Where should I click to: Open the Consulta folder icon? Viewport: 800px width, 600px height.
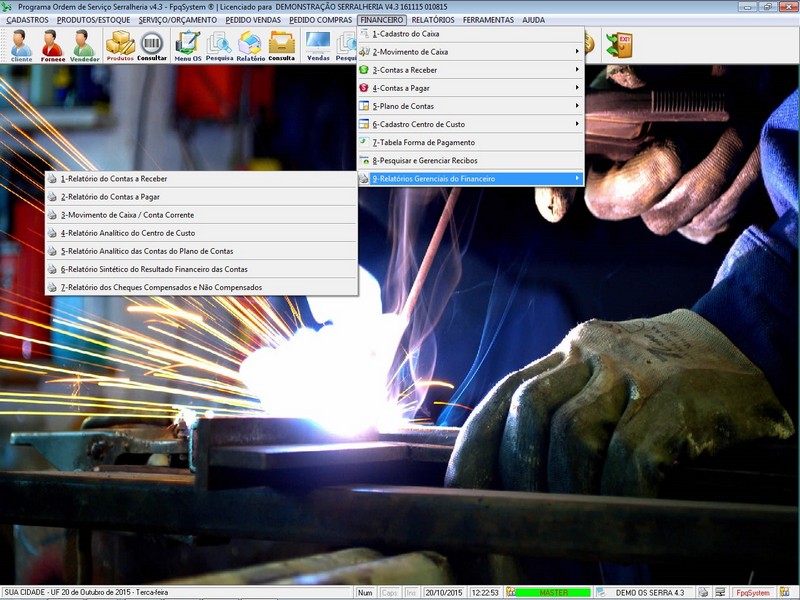(x=282, y=45)
